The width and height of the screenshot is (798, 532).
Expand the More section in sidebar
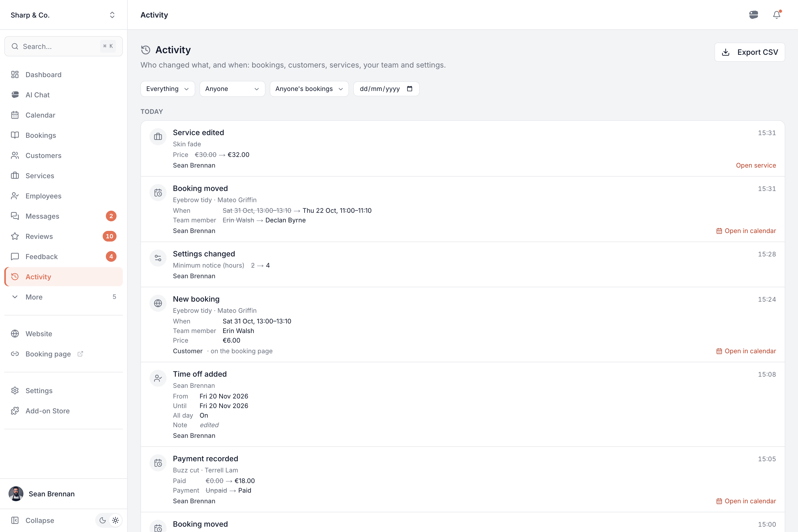tap(64, 297)
